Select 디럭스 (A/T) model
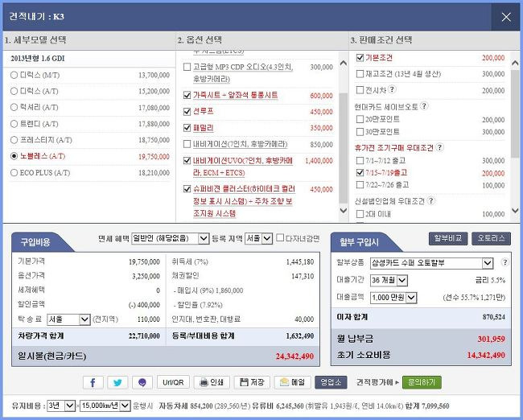Viewport: 523px width, 420px height. (x=14, y=91)
